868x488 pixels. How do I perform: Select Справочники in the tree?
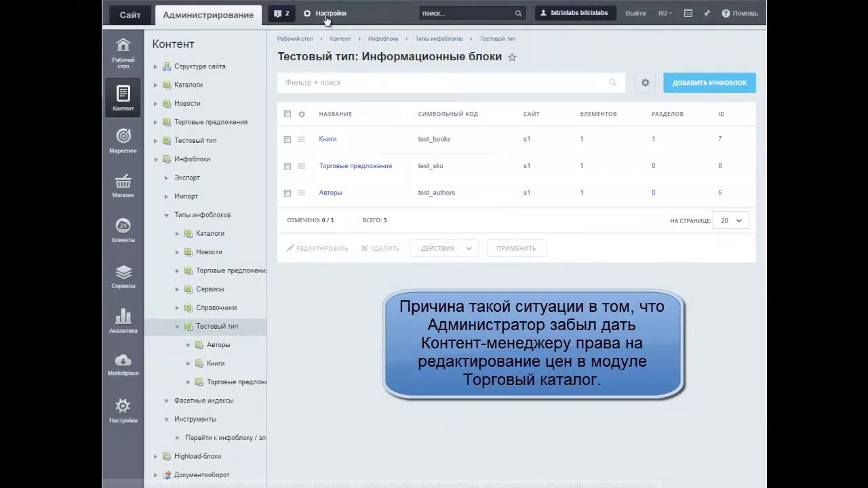216,308
